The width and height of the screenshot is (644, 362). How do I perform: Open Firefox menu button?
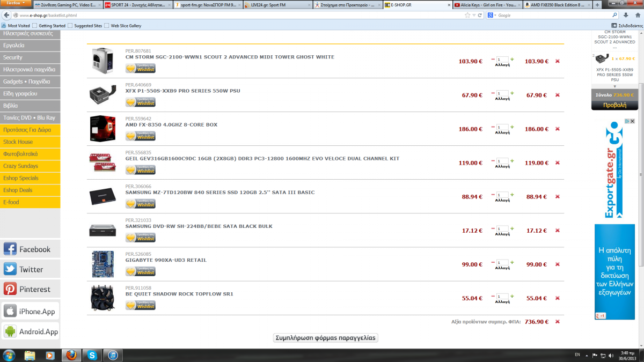coord(16,4)
